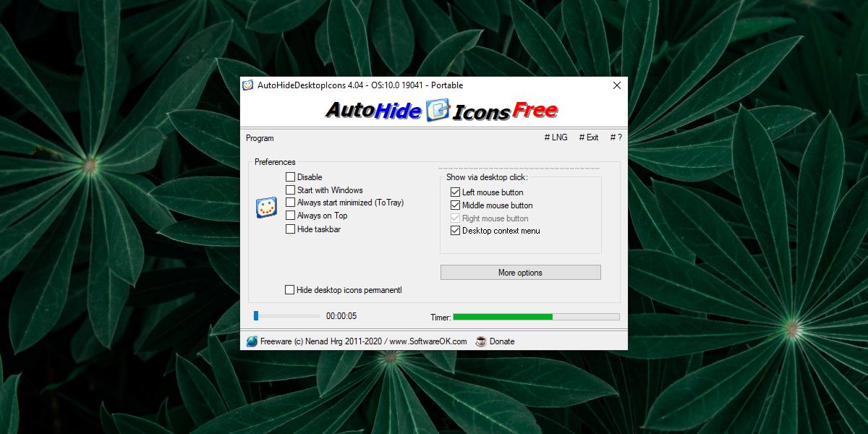Image resolution: width=868 pixels, height=434 pixels.
Task: Click the small slider next to the timer display
Action: 255,315
